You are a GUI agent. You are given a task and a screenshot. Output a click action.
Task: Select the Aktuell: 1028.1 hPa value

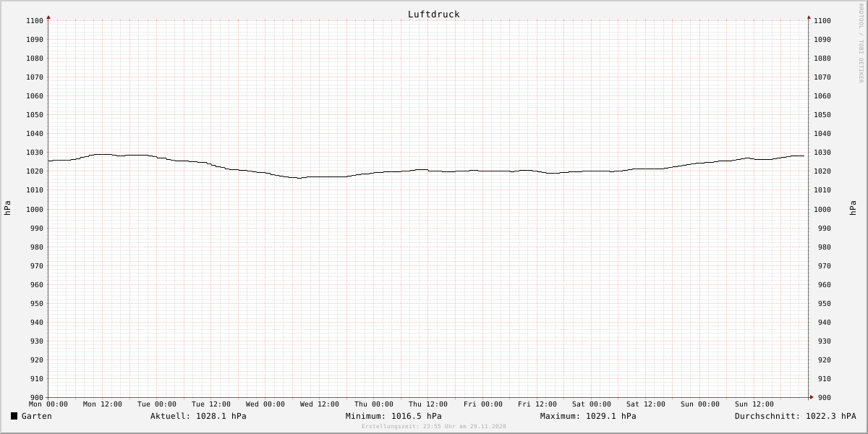pos(198,416)
